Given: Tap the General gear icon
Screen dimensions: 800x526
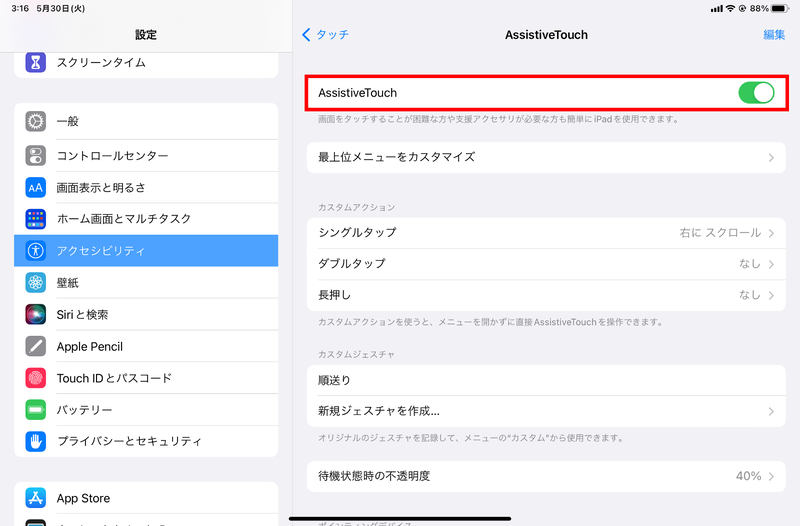Looking at the screenshot, I should click(36, 121).
